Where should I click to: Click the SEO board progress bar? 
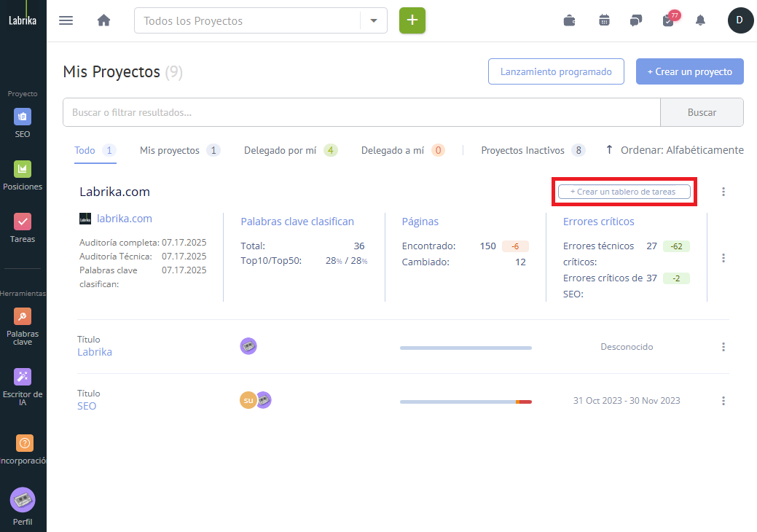[x=466, y=402]
